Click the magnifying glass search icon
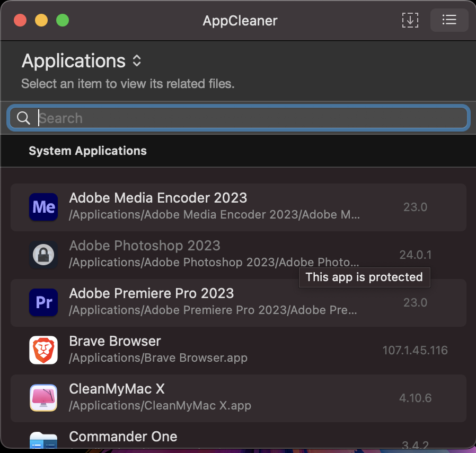 coord(23,118)
